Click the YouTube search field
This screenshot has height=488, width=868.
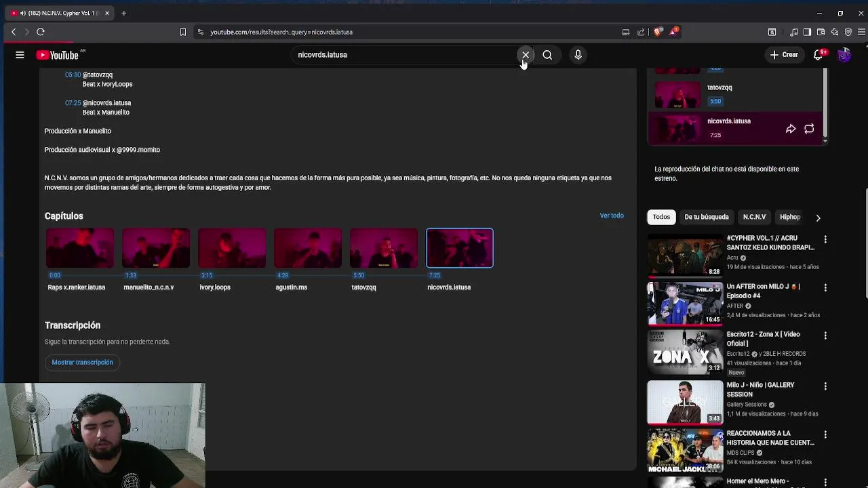[403, 55]
